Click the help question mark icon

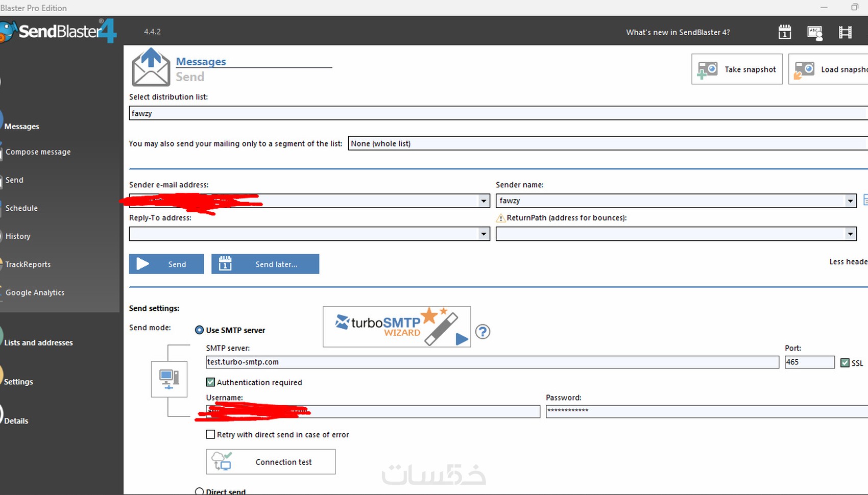coord(483,332)
